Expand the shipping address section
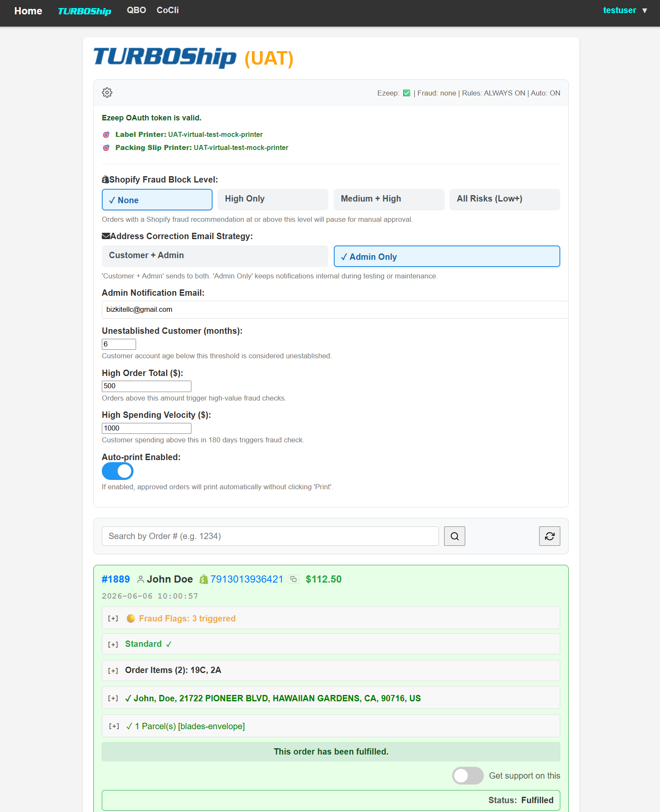Viewport: 660px width, 812px height. [331, 698]
